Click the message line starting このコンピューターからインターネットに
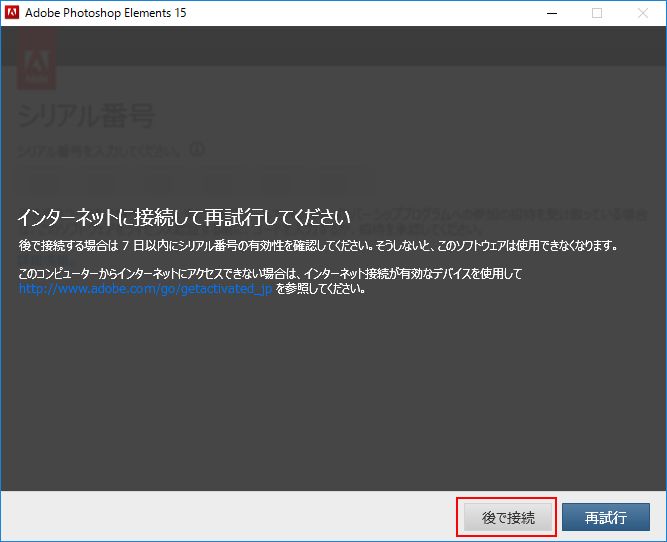The height and width of the screenshot is (542, 667). [x=270, y=274]
